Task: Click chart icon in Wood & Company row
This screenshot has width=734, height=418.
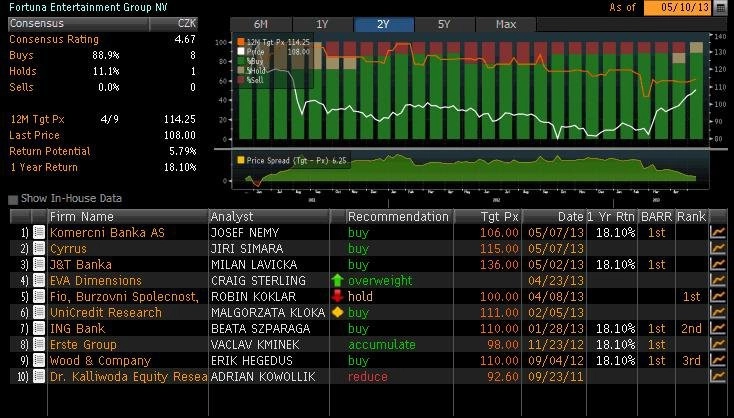Action: pyautogui.click(x=718, y=360)
